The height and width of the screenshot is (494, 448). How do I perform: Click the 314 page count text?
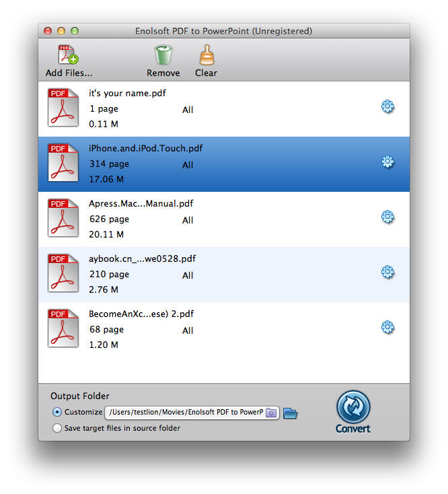(109, 164)
